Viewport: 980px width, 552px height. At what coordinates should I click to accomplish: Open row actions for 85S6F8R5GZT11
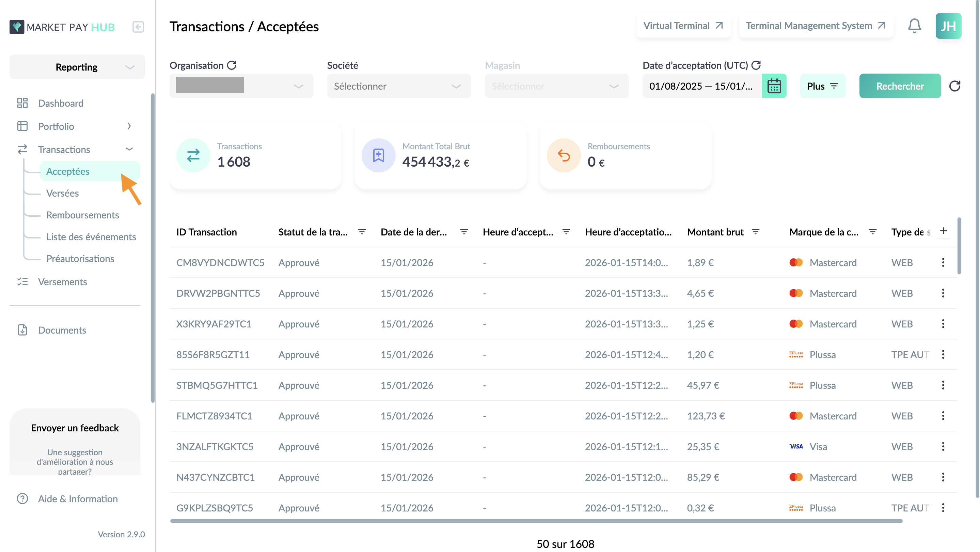943,354
